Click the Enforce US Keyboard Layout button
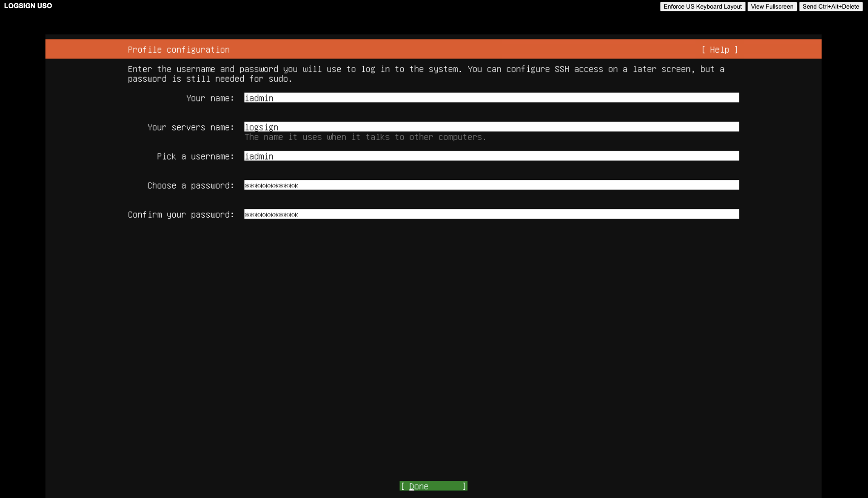 pos(702,6)
